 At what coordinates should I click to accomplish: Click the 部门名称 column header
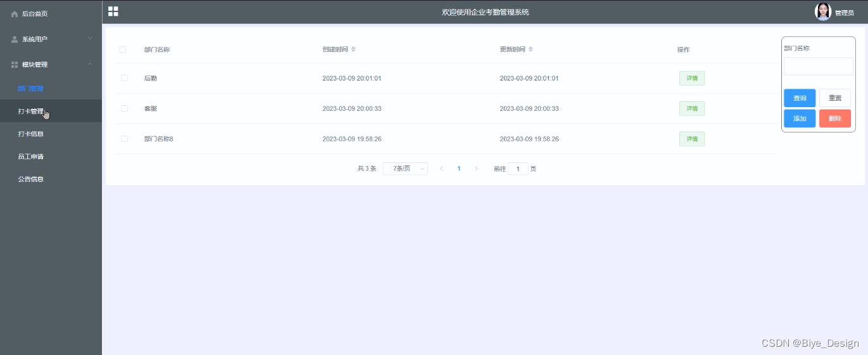(156, 49)
